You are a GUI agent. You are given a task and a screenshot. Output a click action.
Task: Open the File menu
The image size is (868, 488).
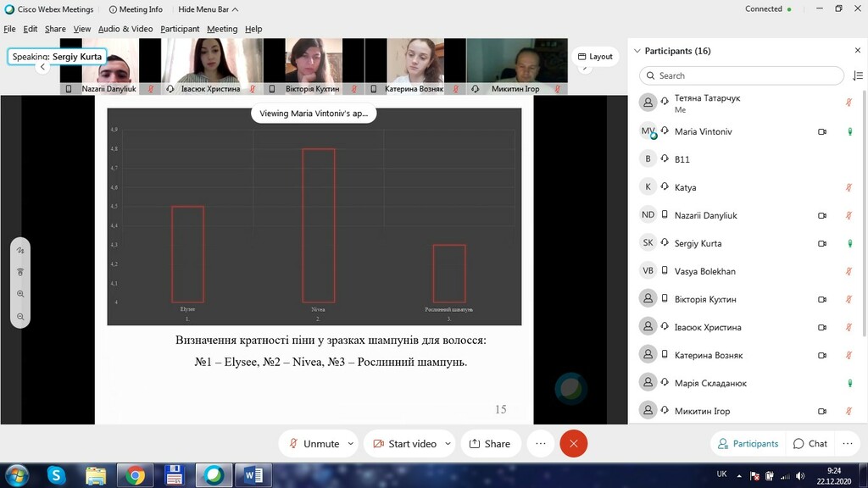click(9, 29)
